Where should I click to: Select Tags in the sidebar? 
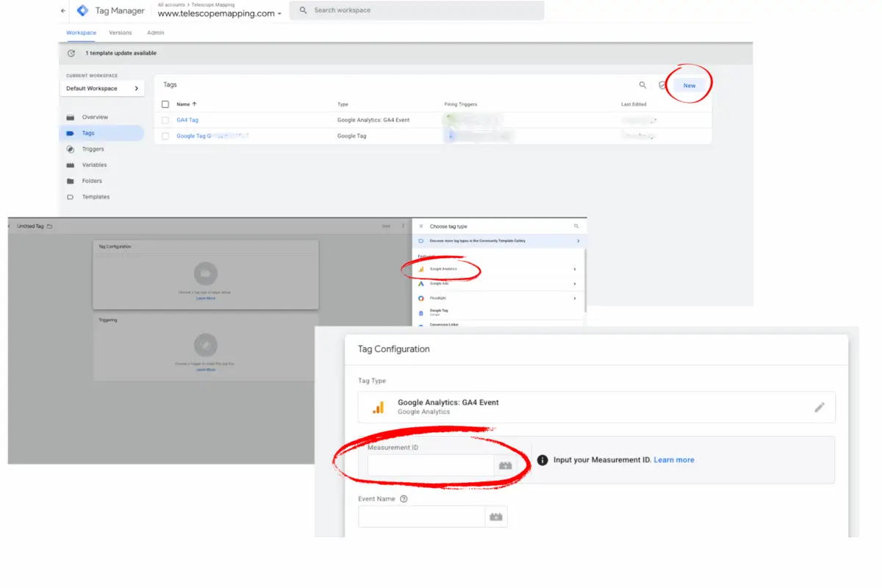pyautogui.click(x=101, y=133)
